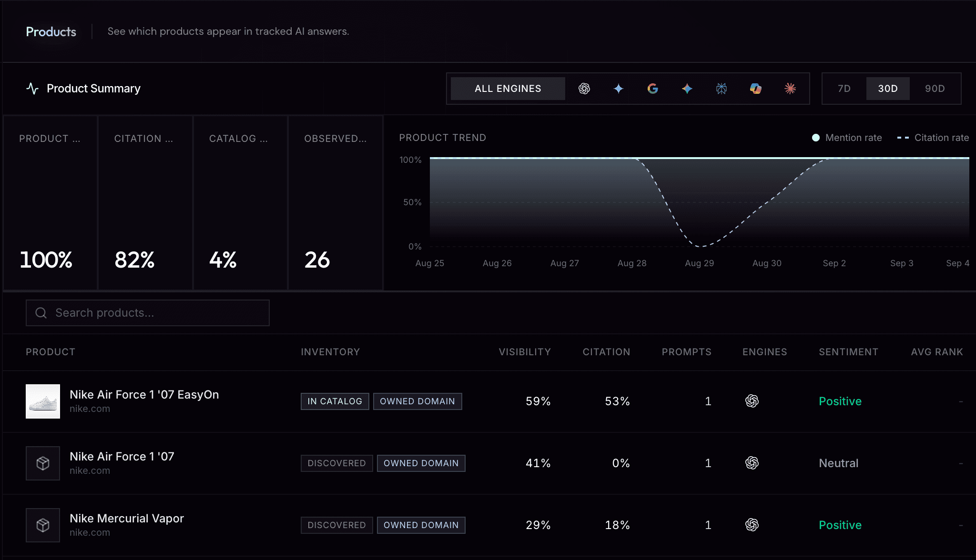Viewport: 976px width, 560px height.
Task: Switch time range to 7D
Action: (844, 89)
